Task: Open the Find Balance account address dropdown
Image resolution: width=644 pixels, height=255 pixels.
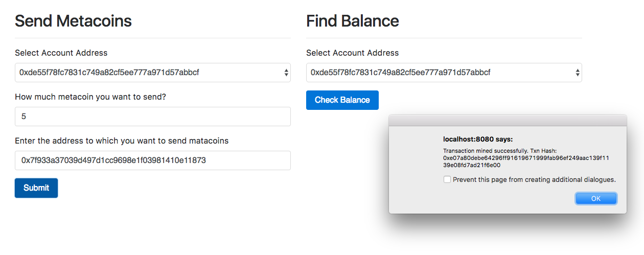Action: click(x=444, y=73)
